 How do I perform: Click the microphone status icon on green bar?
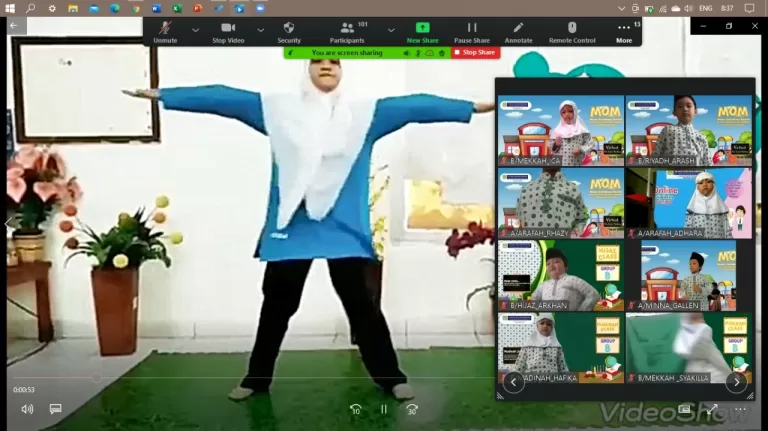418,53
